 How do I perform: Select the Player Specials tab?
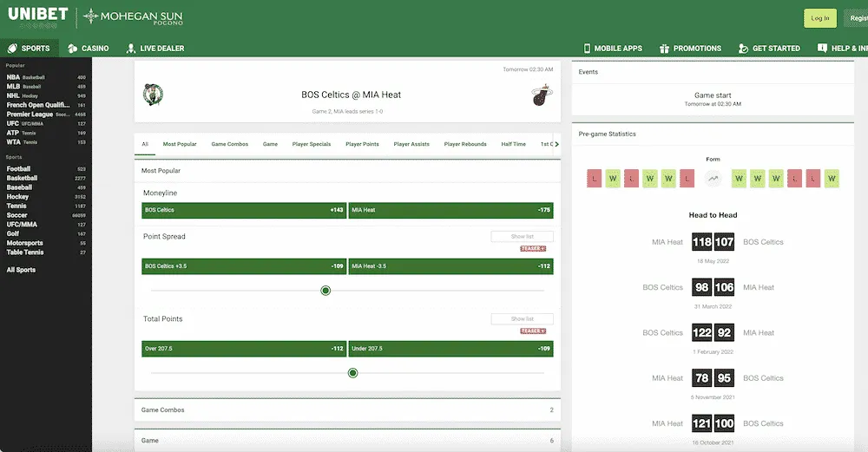tap(311, 144)
